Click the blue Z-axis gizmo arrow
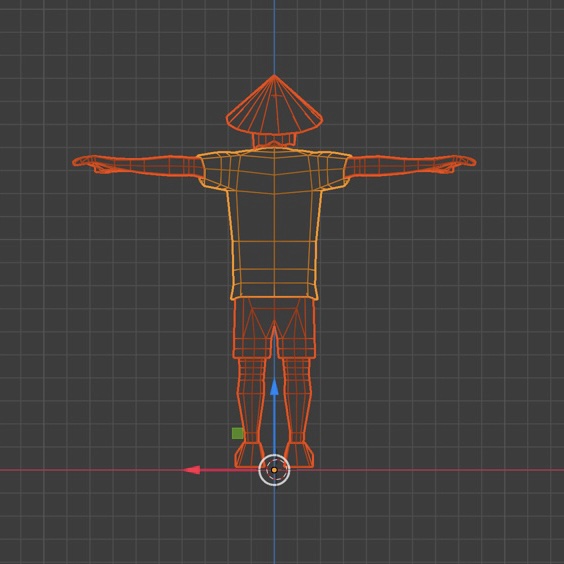This screenshot has width=564, height=564. (x=274, y=386)
